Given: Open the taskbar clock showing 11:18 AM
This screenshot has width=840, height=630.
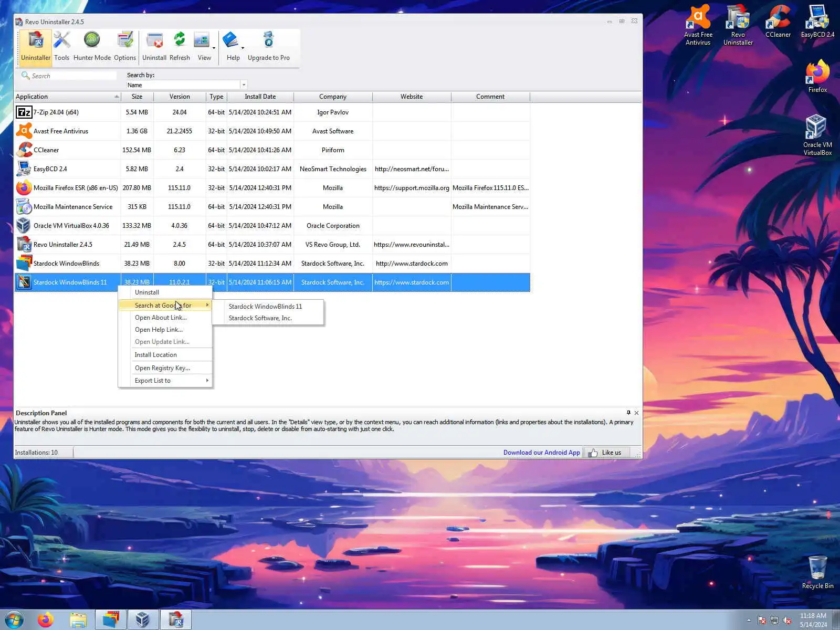Looking at the screenshot, I should (x=813, y=620).
